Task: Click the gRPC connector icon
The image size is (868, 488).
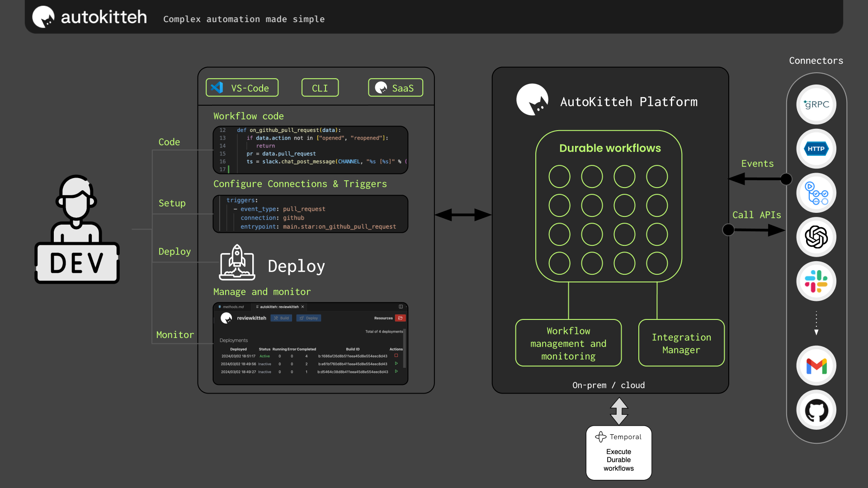Action: (816, 104)
